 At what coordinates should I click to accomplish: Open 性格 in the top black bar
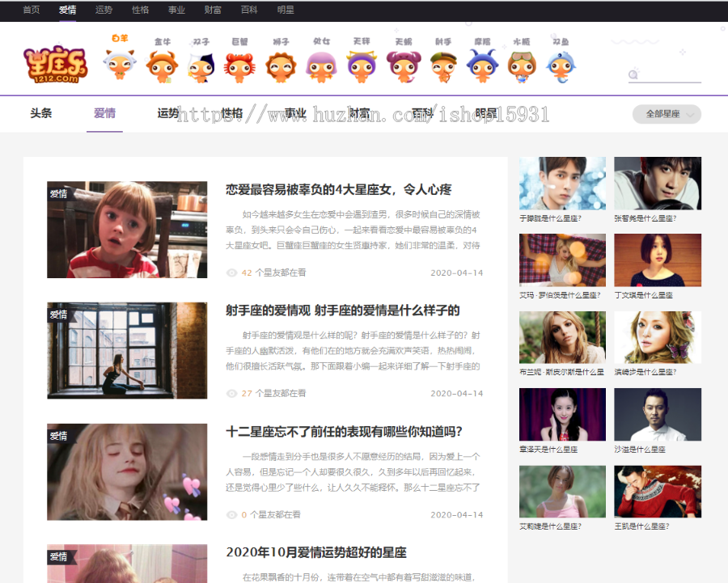140,10
